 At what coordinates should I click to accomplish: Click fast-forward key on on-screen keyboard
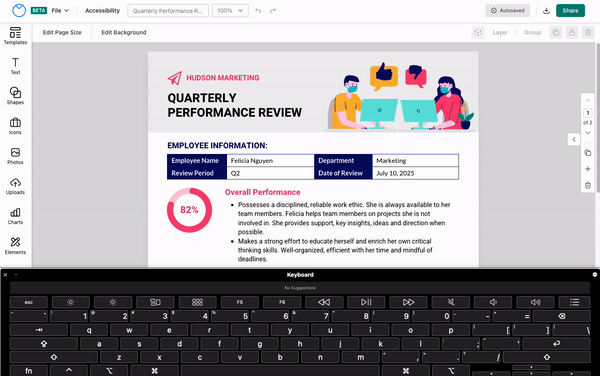[x=408, y=302]
